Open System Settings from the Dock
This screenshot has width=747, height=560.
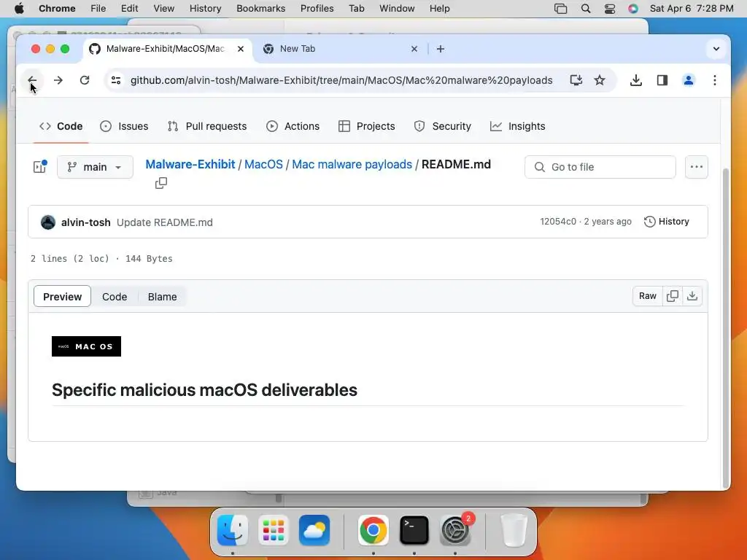pos(455,530)
